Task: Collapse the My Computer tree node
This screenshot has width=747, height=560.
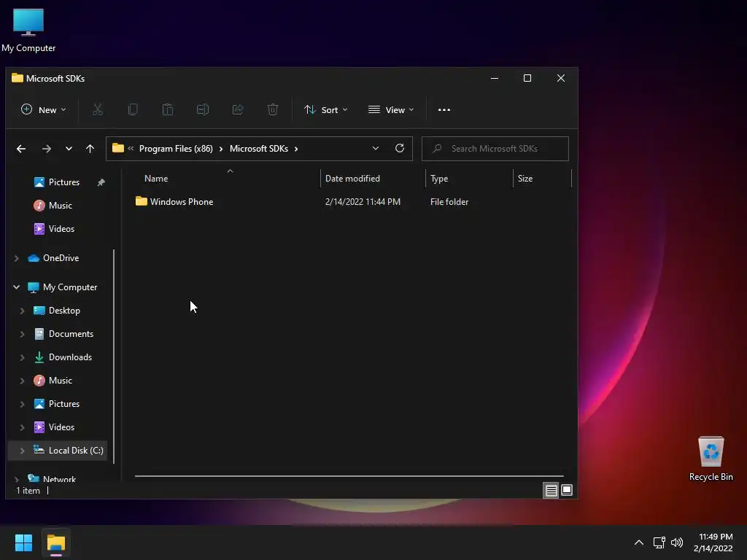Action: point(16,287)
